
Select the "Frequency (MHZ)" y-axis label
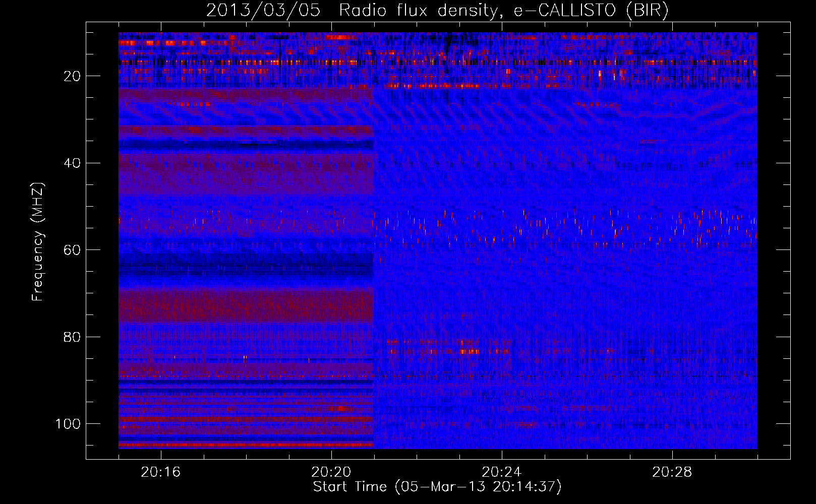tap(38, 241)
